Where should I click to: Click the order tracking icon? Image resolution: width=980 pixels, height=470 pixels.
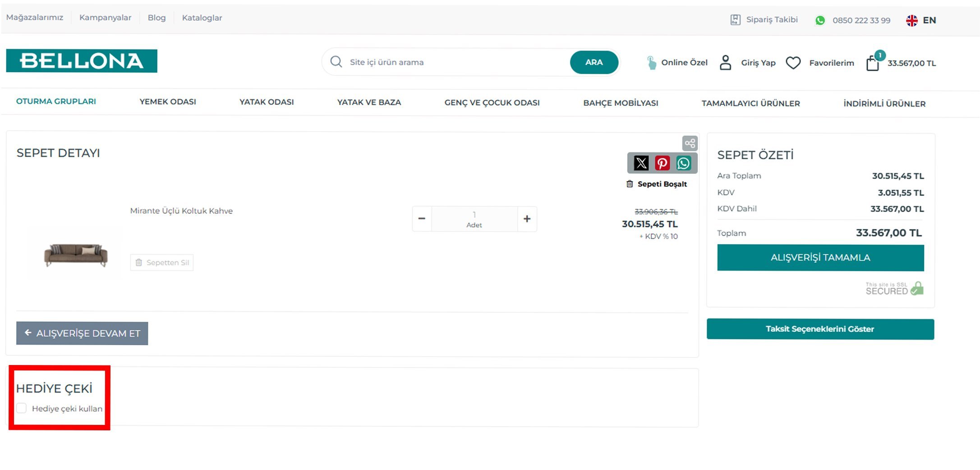735,20
